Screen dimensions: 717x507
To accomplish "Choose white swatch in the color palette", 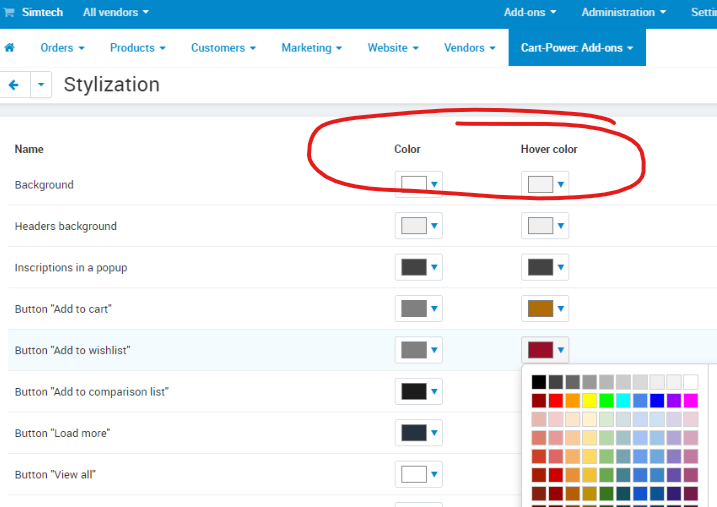I will [691, 382].
